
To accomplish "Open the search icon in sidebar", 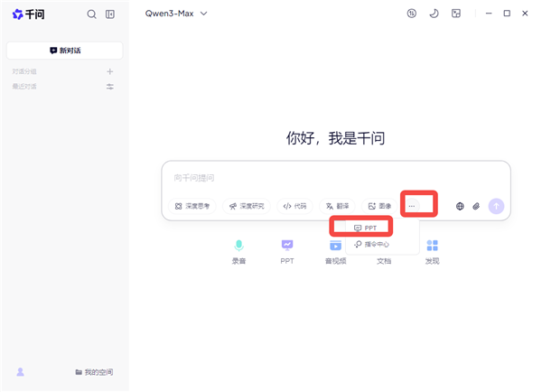I will pos(91,14).
